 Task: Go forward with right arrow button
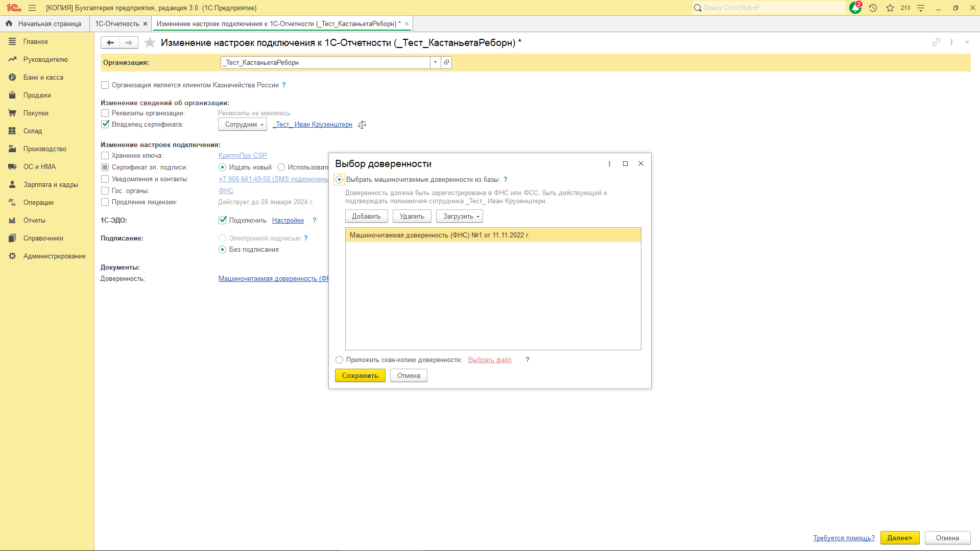click(x=129, y=43)
